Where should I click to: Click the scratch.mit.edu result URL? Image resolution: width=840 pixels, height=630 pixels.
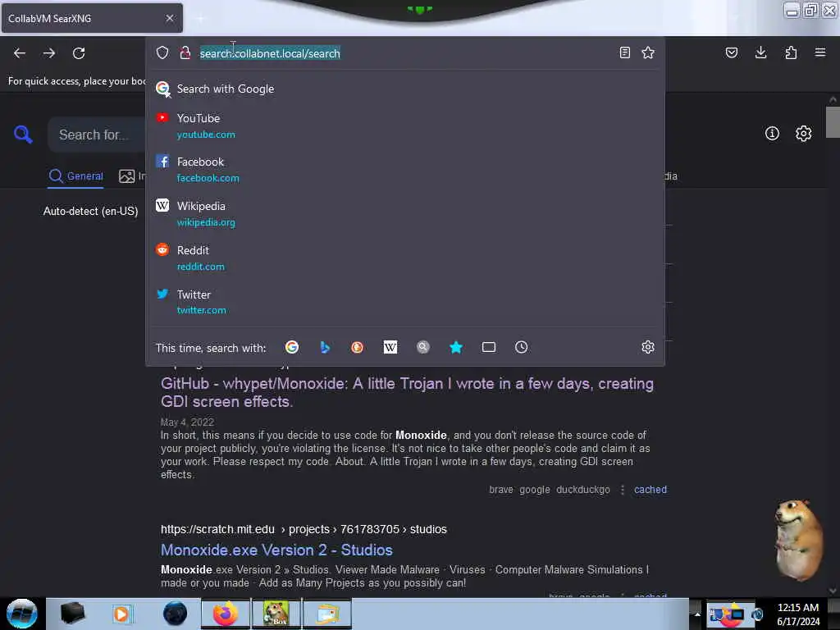click(304, 529)
